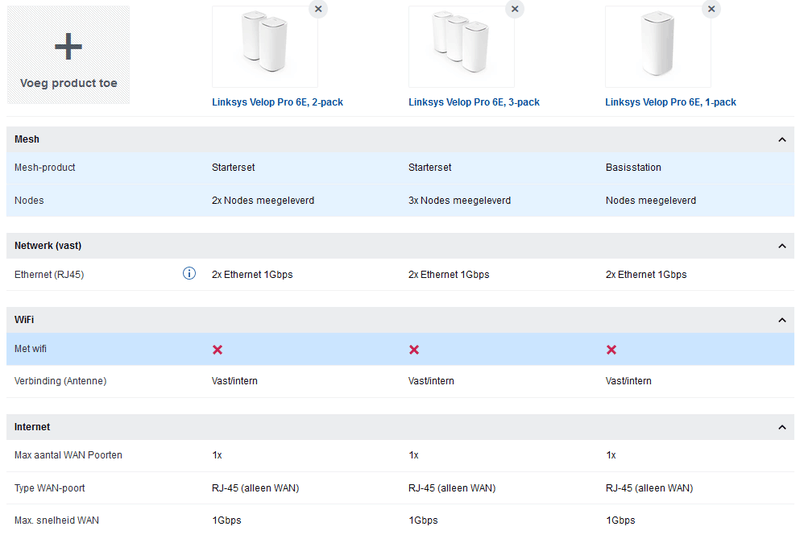Click the WiFi section header title
This screenshot has height=535, width=800.
pyautogui.click(x=24, y=320)
